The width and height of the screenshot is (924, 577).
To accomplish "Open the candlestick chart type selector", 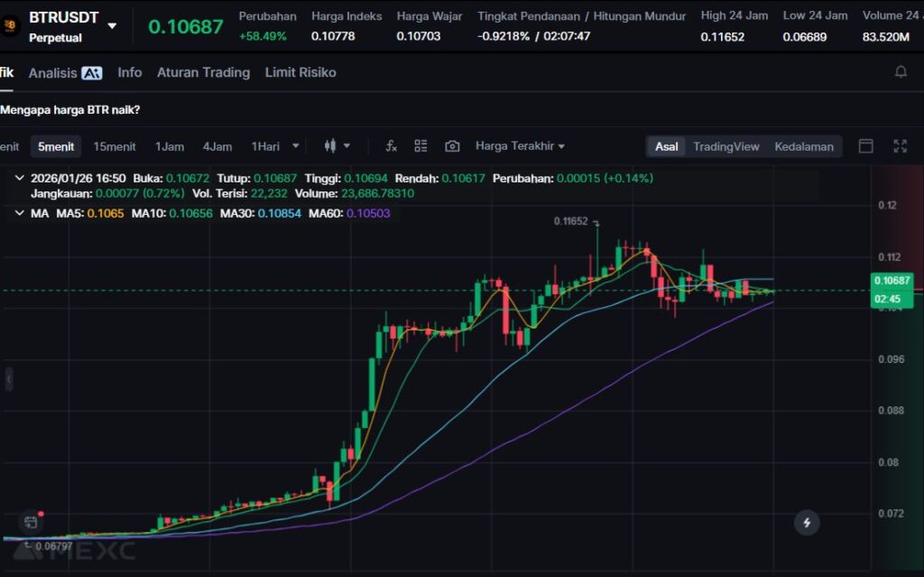I will tap(336, 146).
